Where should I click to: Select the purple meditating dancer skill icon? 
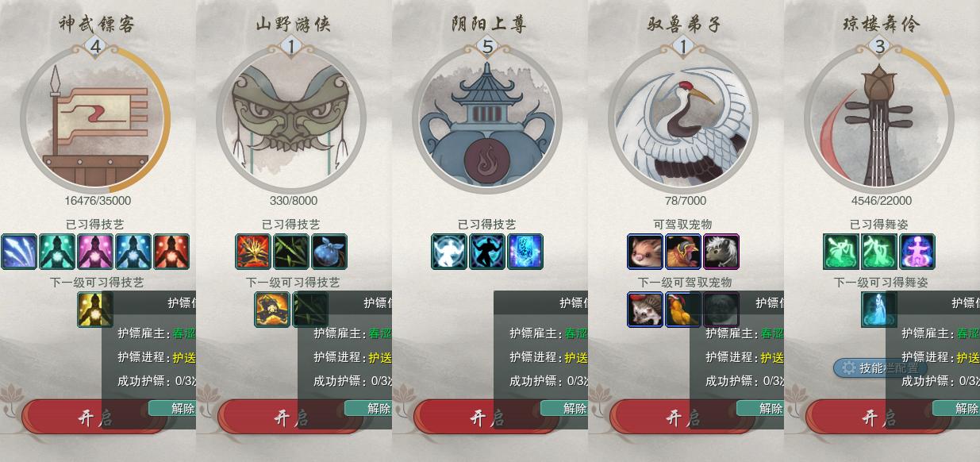click(x=917, y=252)
